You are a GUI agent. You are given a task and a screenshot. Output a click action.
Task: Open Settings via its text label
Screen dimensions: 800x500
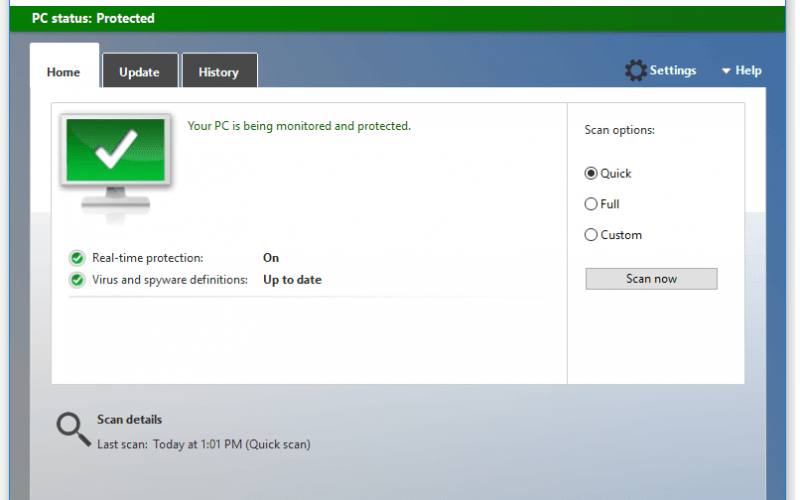(x=672, y=70)
